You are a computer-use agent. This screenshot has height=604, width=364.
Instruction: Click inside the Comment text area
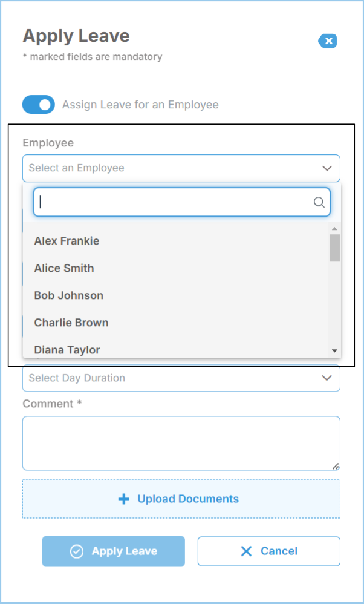(181, 443)
